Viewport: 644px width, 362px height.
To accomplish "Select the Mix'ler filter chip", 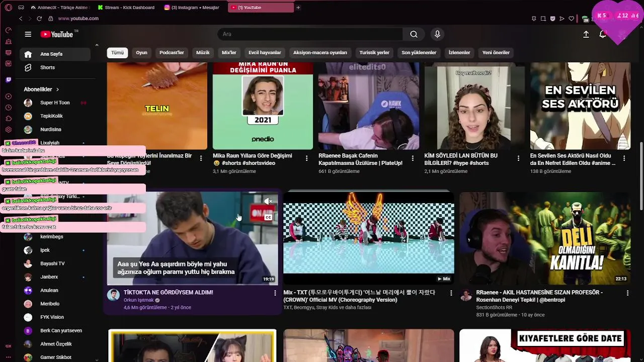I will [x=229, y=53].
